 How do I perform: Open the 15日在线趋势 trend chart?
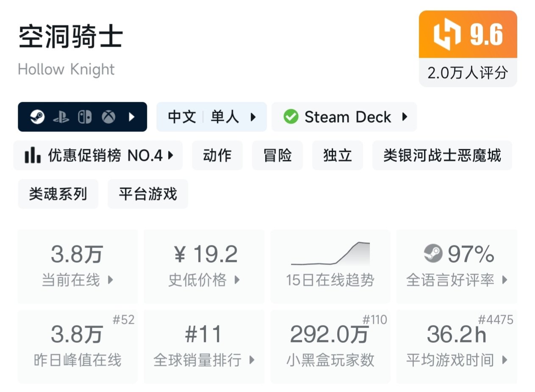(x=330, y=266)
